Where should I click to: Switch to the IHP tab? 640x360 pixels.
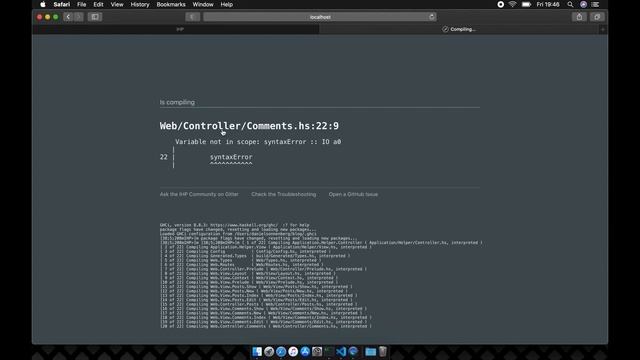pos(176,29)
